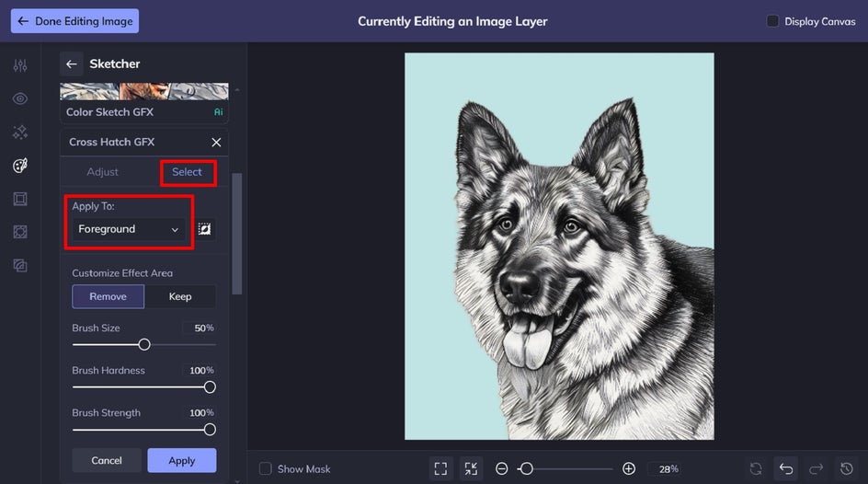The image size is (868, 484).
Task: Click the Sketcher panel heading
Action: pyautogui.click(x=115, y=64)
